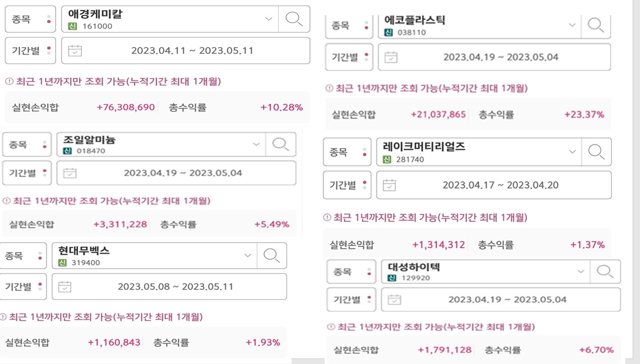
Task: Toggle 종목 selector above 애경케미칼
Action: point(30,19)
